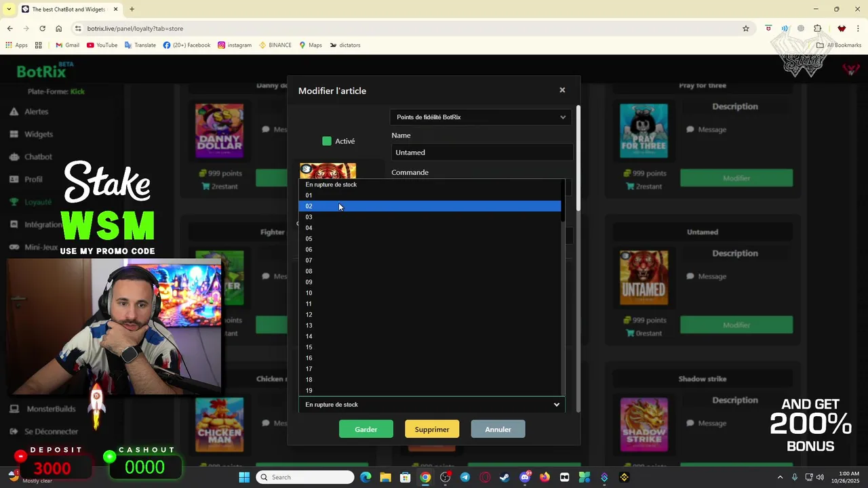Screen dimensions: 868x488
Task: Choose stock option 02
Action: [x=430, y=206]
